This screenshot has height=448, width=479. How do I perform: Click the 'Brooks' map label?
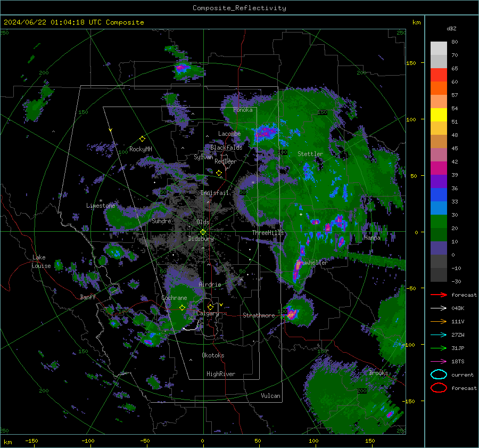(x=378, y=373)
